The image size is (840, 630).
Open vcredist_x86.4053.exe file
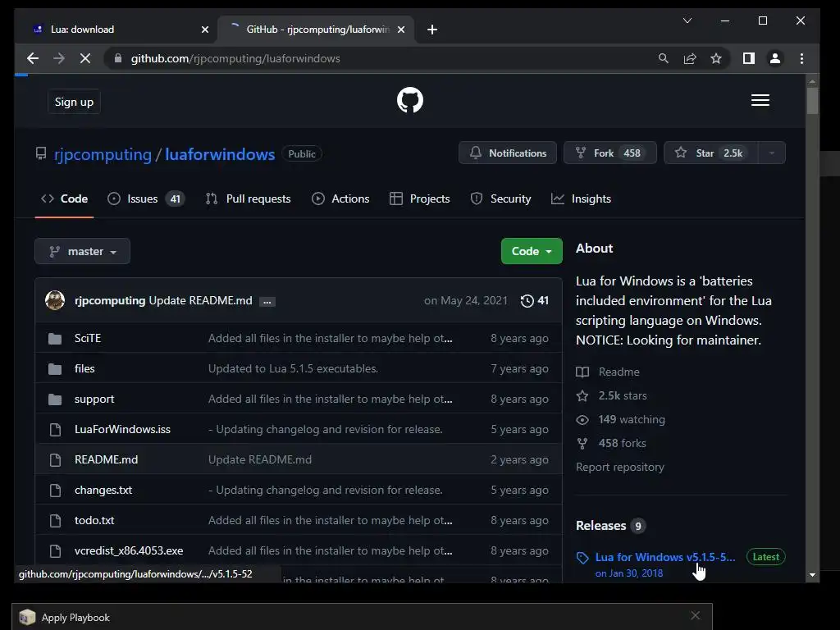coord(129,550)
